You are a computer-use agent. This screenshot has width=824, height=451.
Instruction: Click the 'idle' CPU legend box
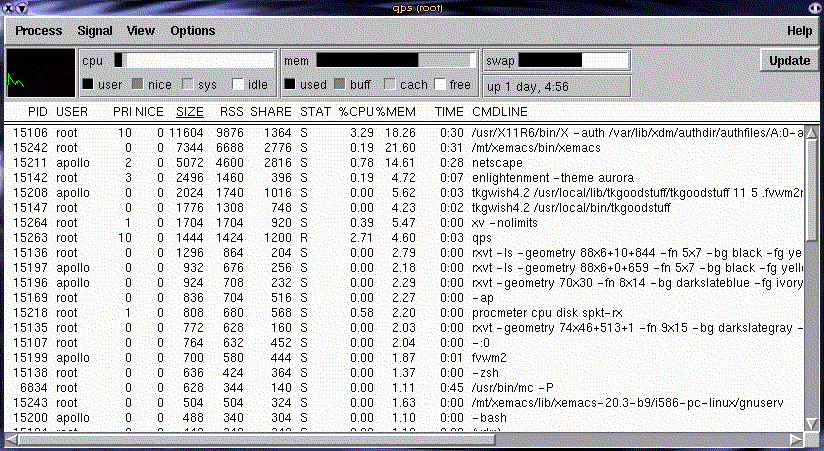[x=239, y=85]
